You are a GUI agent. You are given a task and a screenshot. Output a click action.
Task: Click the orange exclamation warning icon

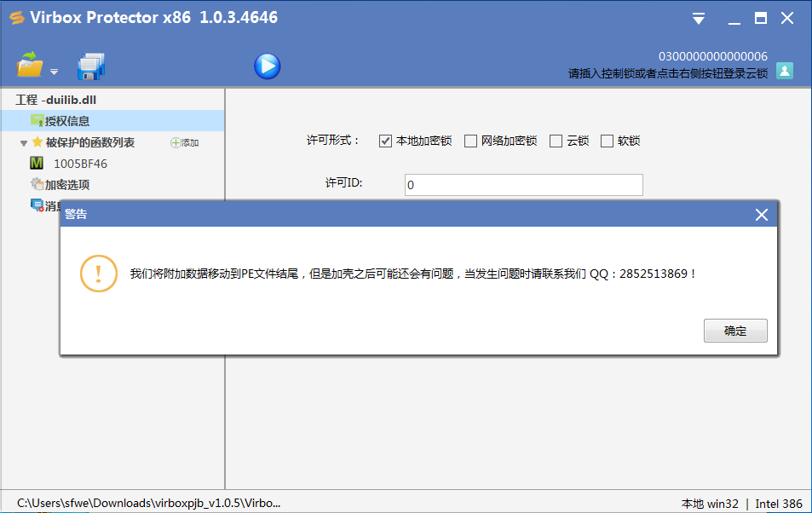pos(98,273)
